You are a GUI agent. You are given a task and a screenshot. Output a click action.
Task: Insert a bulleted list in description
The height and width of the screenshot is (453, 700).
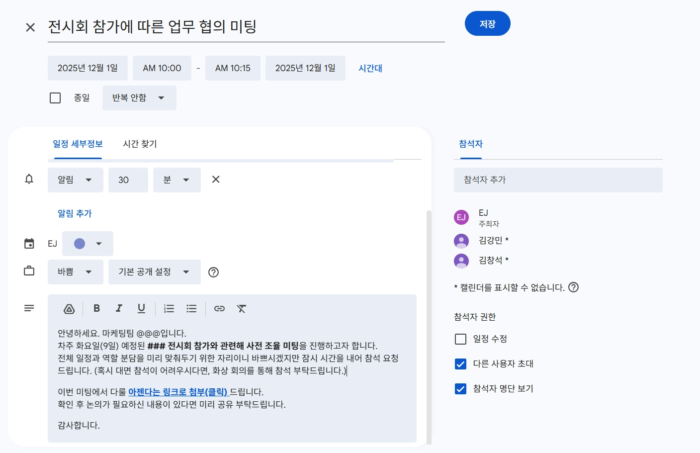(x=191, y=308)
